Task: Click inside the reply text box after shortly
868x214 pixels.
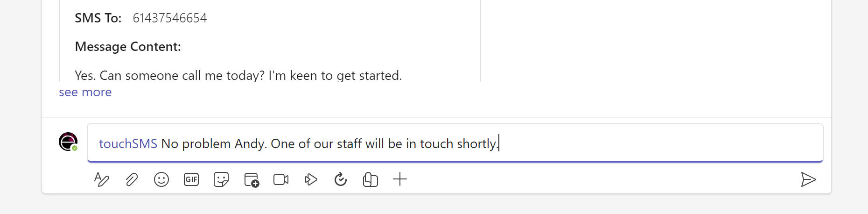Action: click(653, 143)
